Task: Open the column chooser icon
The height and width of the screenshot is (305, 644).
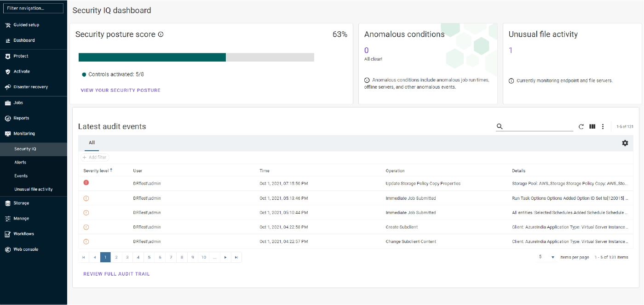Action: [x=592, y=127]
